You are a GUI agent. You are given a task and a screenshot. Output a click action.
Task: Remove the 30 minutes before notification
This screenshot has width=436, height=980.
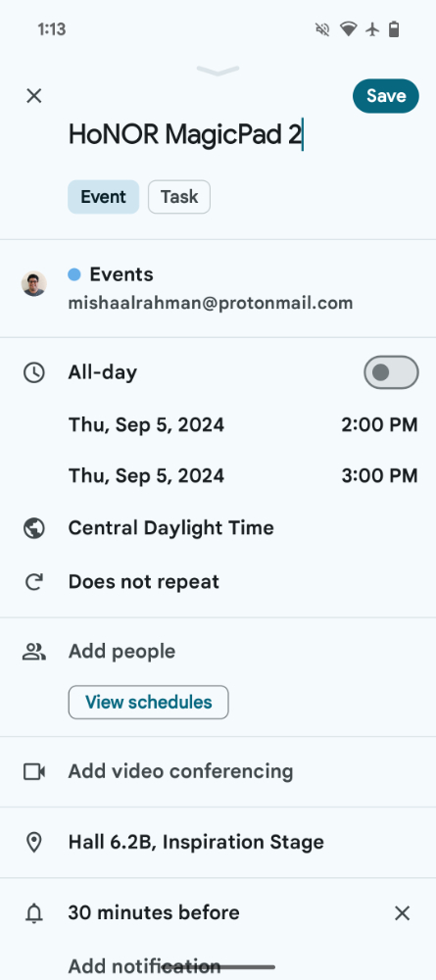pyautogui.click(x=403, y=913)
